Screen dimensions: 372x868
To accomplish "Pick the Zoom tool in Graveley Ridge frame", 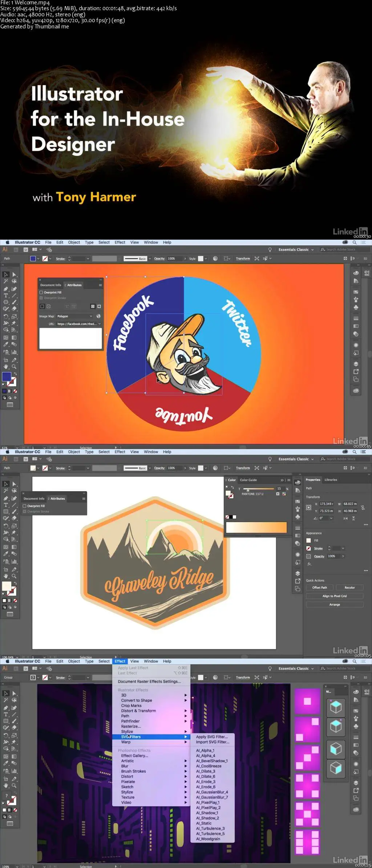I will pyautogui.click(x=14, y=576).
